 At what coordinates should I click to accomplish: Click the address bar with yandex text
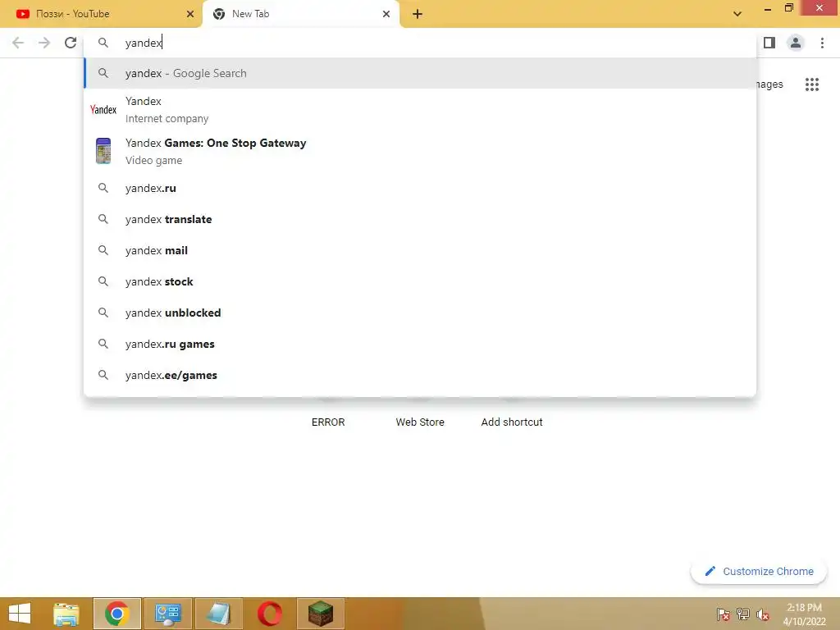(420, 43)
